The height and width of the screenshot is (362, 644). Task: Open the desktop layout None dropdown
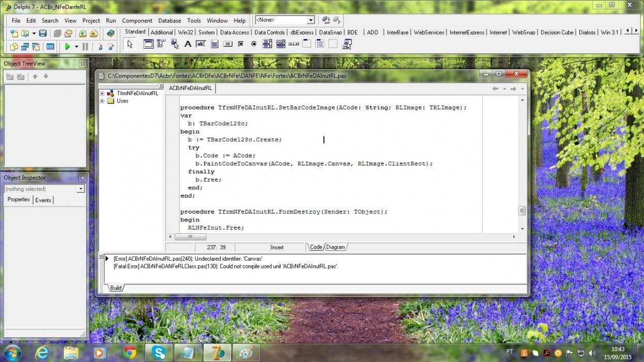pyautogui.click(x=311, y=20)
